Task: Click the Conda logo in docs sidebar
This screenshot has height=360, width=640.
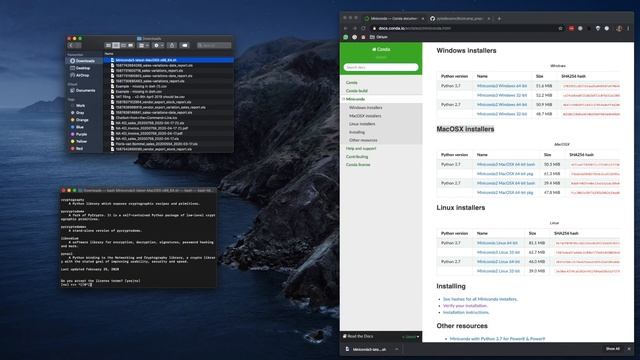Action: [381, 49]
